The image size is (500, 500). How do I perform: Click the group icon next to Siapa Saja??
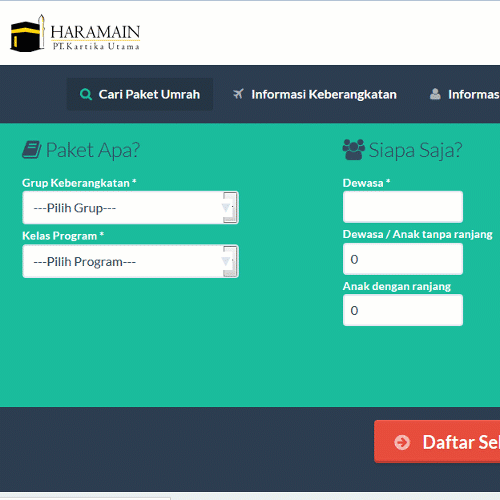[x=354, y=150]
